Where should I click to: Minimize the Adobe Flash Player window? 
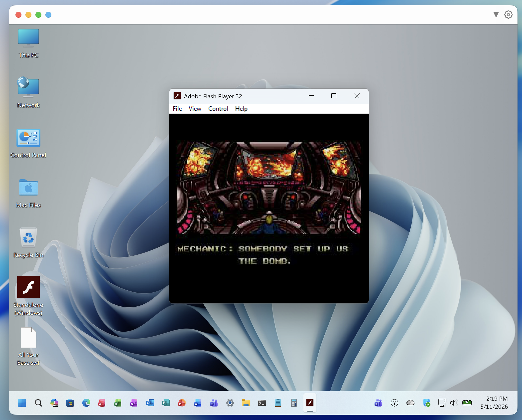[311, 96]
